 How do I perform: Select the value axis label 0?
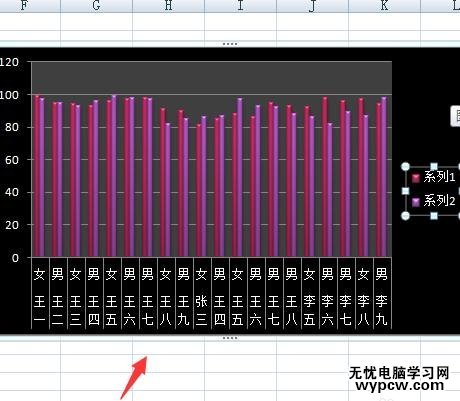(x=15, y=258)
